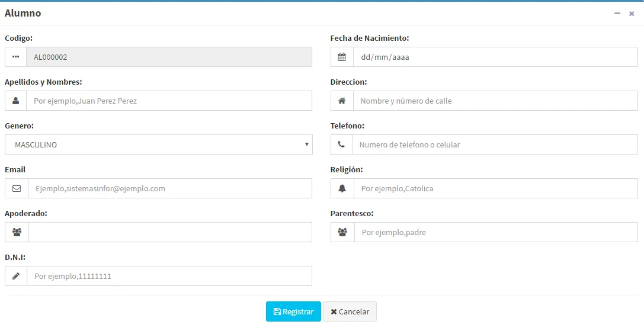Click the bell icon beside Religión
Viewport: 644px width, 331px height.
click(x=342, y=188)
